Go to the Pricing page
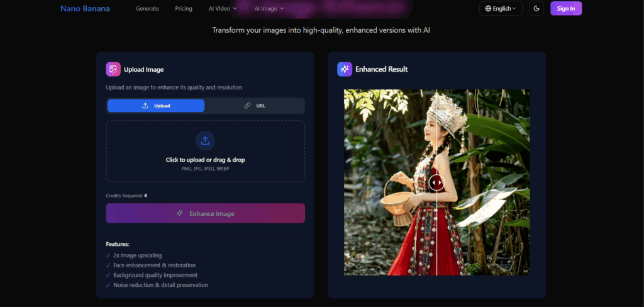644x307 pixels. pos(184,9)
